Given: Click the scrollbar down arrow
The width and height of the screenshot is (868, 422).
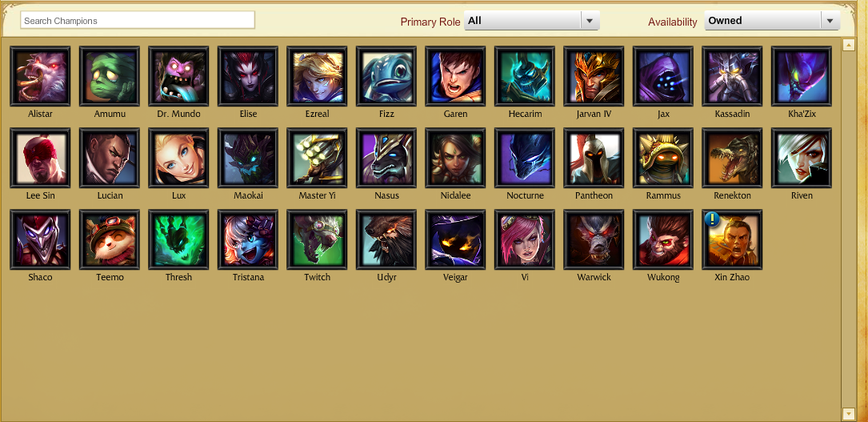Looking at the screenshot, I should tap(849, 413).
